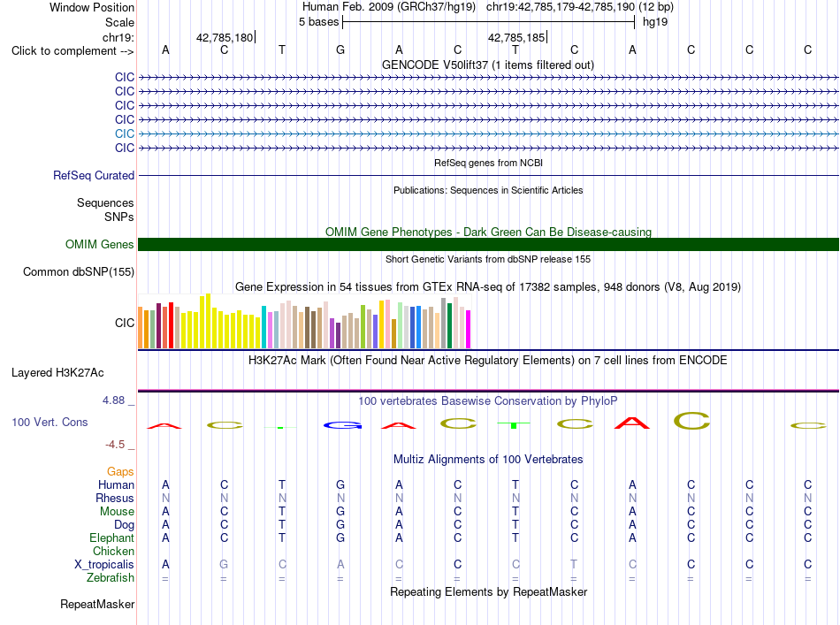Viewport: 840px width, 625px height.
Task: Open 'Publications: Sequences in Scientific Articles' title
Action: point(488,190)
